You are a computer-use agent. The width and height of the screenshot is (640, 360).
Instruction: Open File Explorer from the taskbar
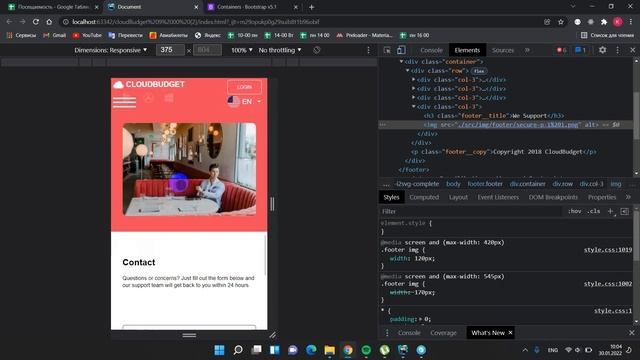[329, 350]
